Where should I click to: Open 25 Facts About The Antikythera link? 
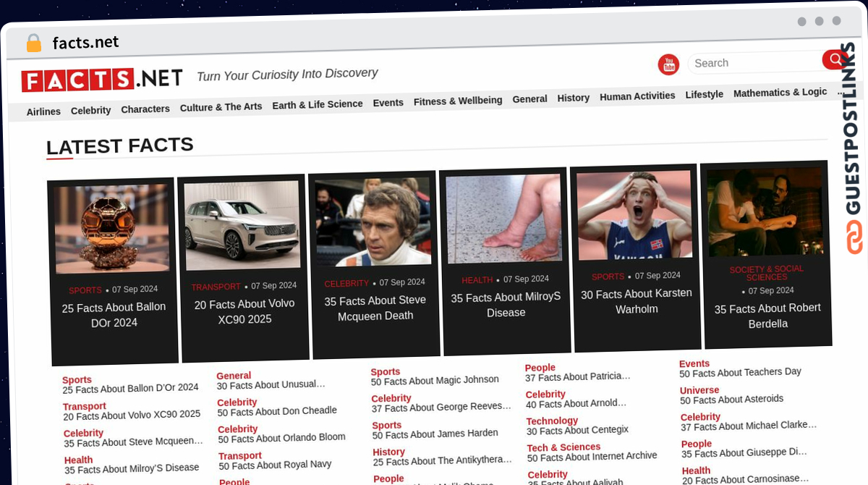click(442, 460)
